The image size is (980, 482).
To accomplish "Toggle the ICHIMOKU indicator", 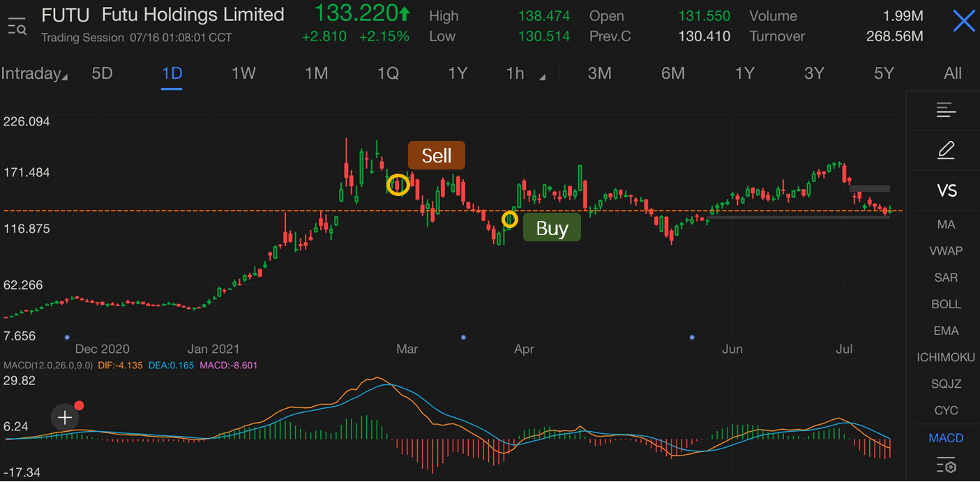I will (x=946, y=357).
